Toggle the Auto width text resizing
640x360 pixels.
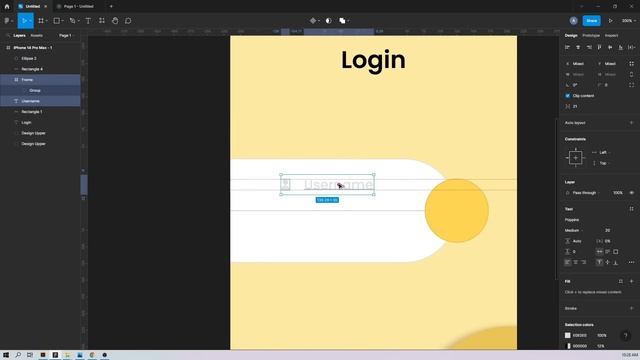599,252
